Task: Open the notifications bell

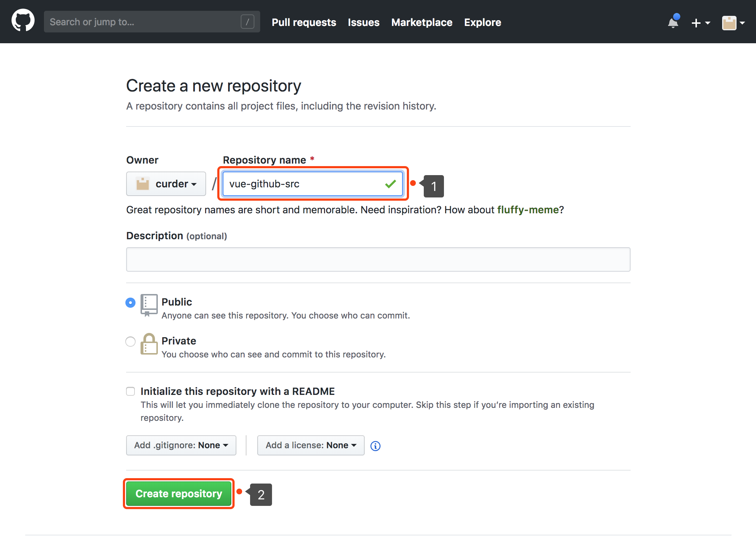Action: point(673,22)
